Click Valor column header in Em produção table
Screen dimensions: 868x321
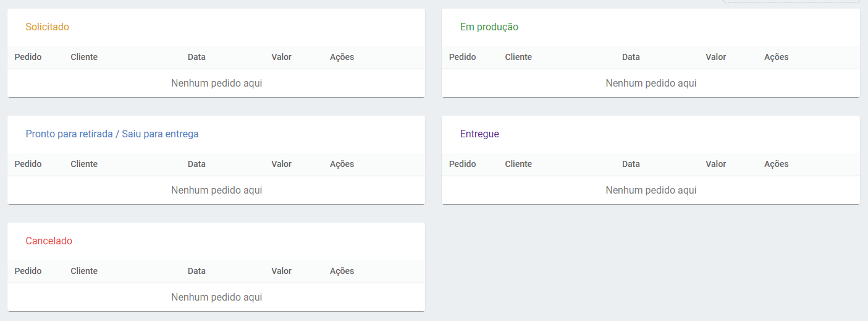[715, 58]
